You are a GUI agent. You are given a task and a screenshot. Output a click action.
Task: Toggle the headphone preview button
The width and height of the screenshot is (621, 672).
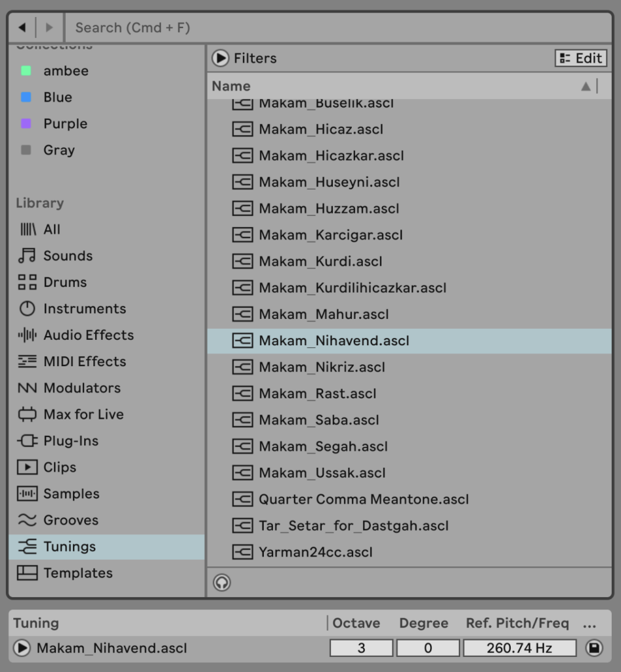[x=222, y=582]
